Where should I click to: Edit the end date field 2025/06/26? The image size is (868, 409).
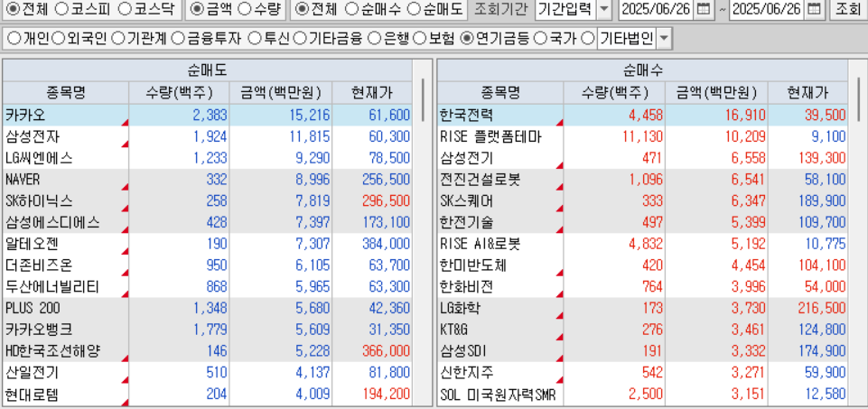tap(766, 9)
